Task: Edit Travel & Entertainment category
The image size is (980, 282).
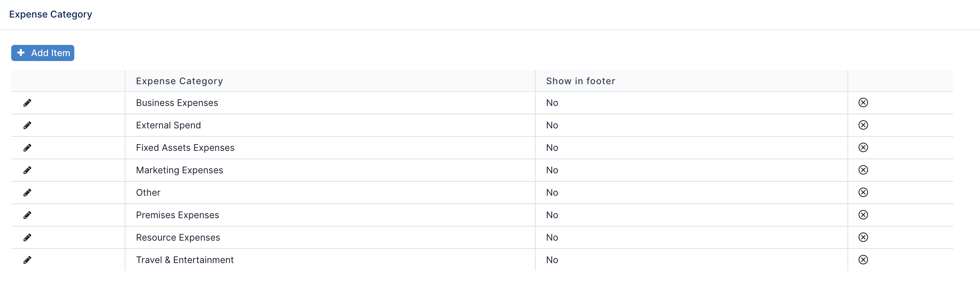Action: (x=27, y=260)
